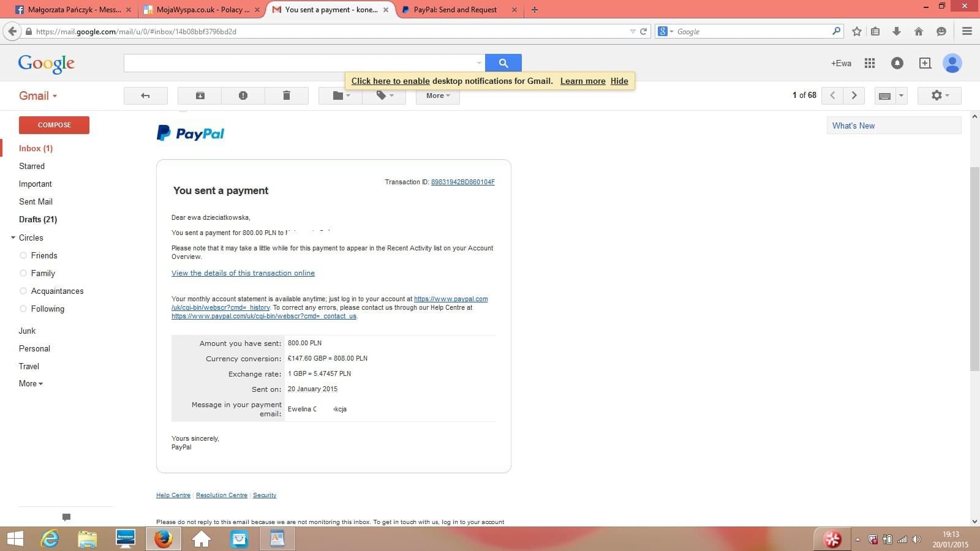Viewport: 980px width, 551px height.
Task: Click the Transaction ID link
Action: [463, 182]
